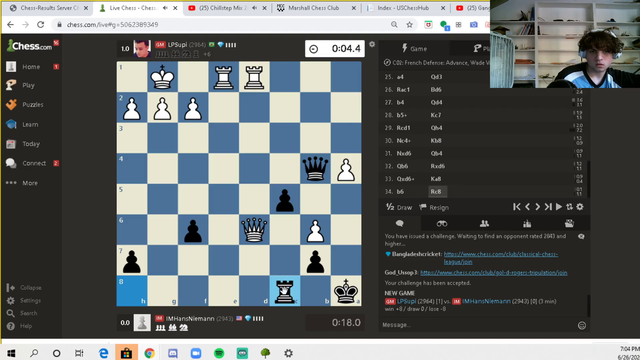The height and width of the screenshot is (360, 640).
Task: Click the chess.com address bar
Action: (x=220, y=24)
